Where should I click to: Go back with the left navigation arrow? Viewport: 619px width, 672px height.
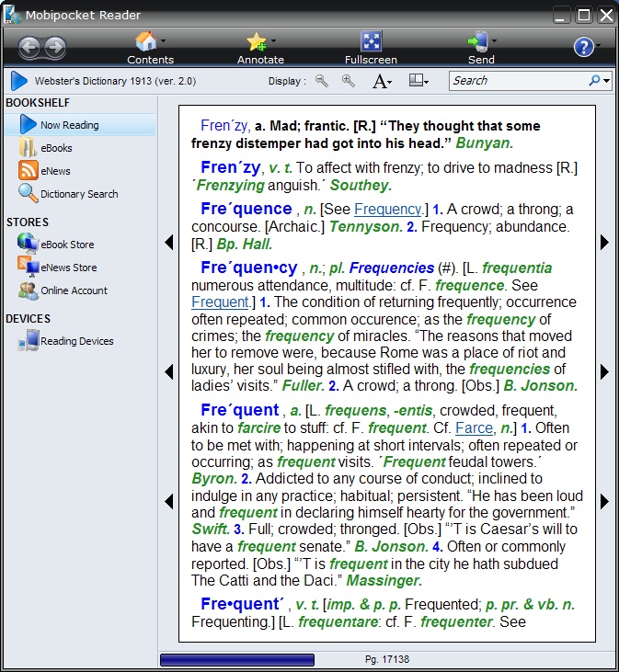[x=29, y=47]
